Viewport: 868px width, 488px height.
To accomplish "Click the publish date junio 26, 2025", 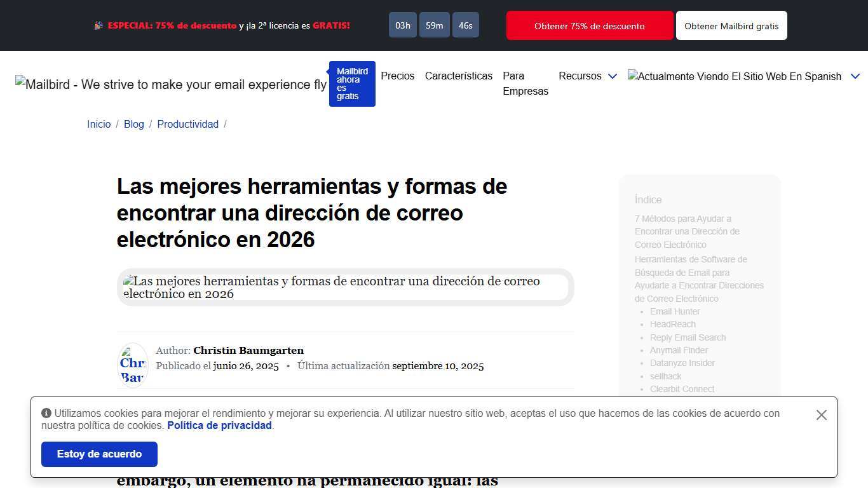I will 246,366.
